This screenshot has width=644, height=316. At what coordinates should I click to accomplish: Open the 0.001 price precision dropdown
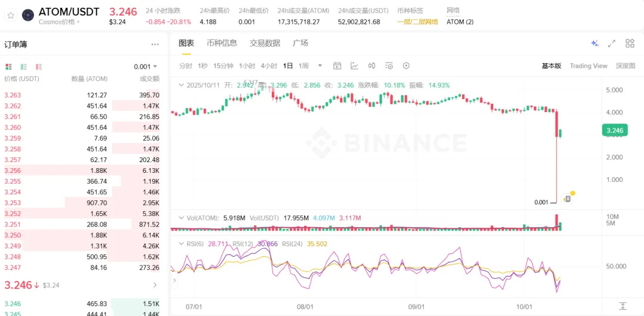(x=145, y=67)
